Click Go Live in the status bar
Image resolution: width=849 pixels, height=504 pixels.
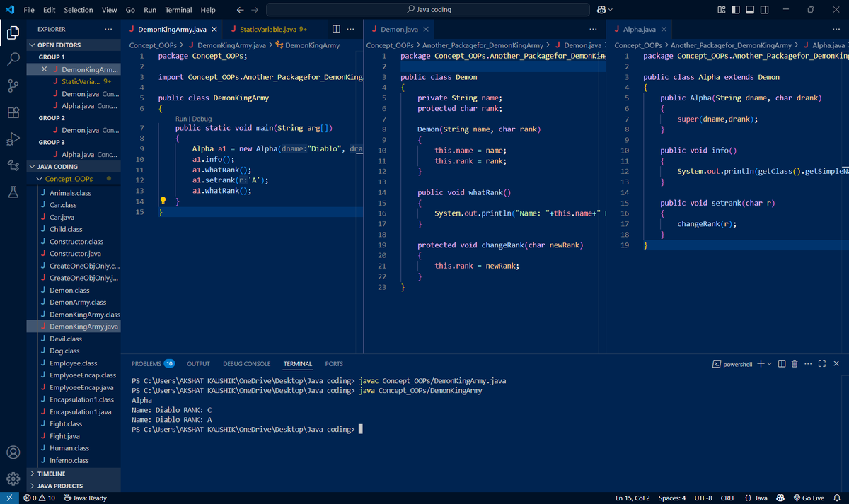click(x=809, y=498)
